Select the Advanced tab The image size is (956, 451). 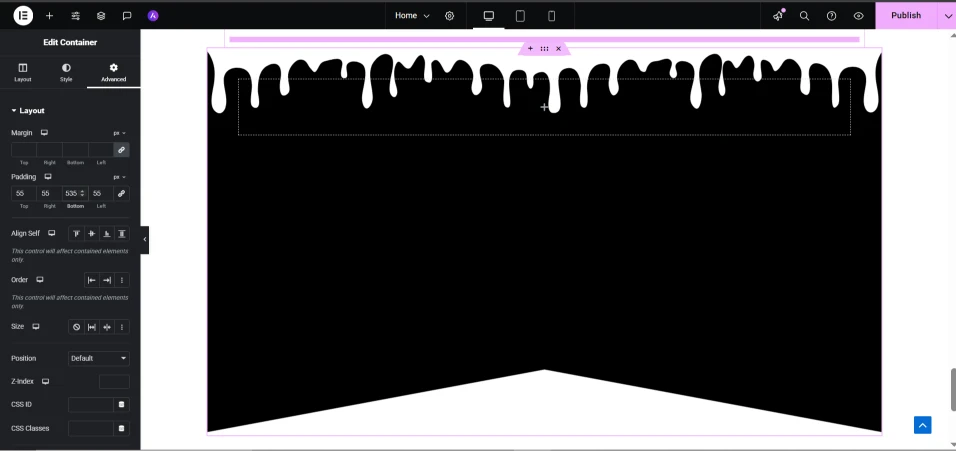tap(113, 72)
